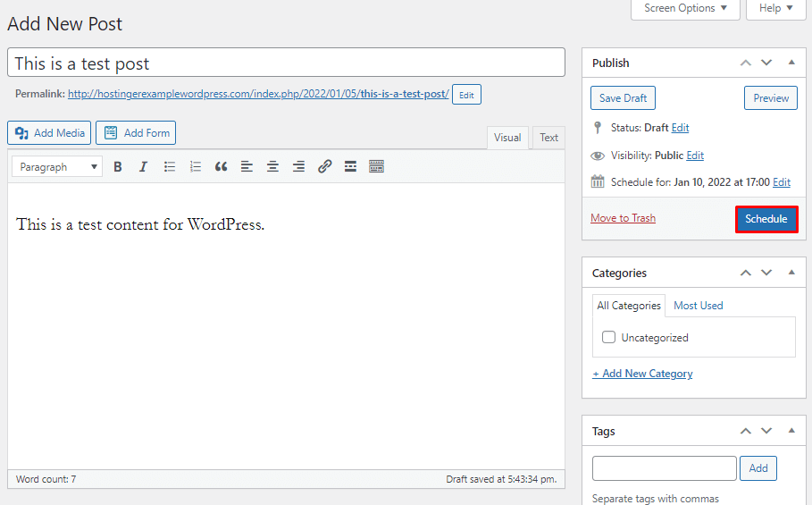Screen dimensions: 812x505
Task: Open the Help dropdown
Action: tap(775, 9)
